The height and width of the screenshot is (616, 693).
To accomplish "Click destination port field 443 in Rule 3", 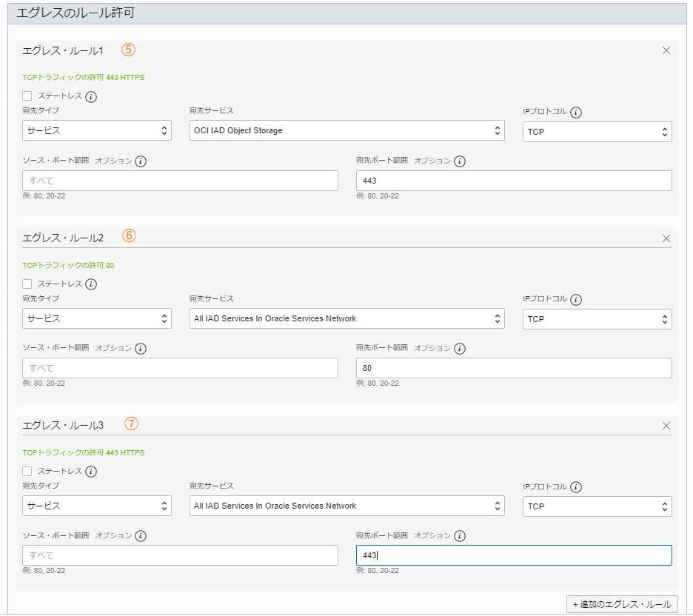I will coord(514,555).
